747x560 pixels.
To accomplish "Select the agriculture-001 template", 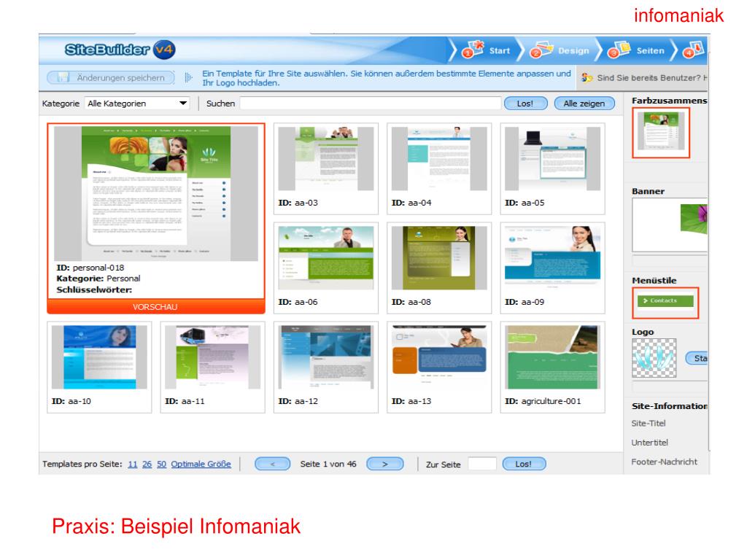I will [x=553, y=367].
